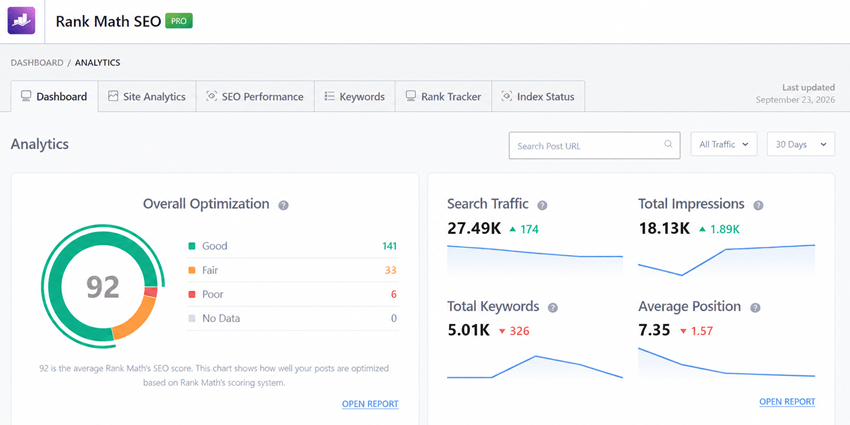Click the green up arrow beside 174
This screenshot has height=425, width=850.
coord(512,229)
